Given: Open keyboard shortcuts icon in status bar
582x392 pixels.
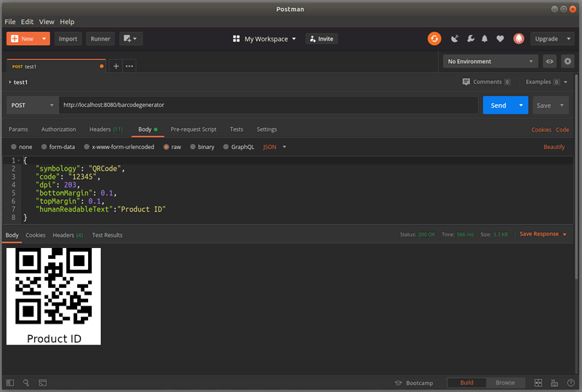Looking at the screenshot, I should click(554, 383).
